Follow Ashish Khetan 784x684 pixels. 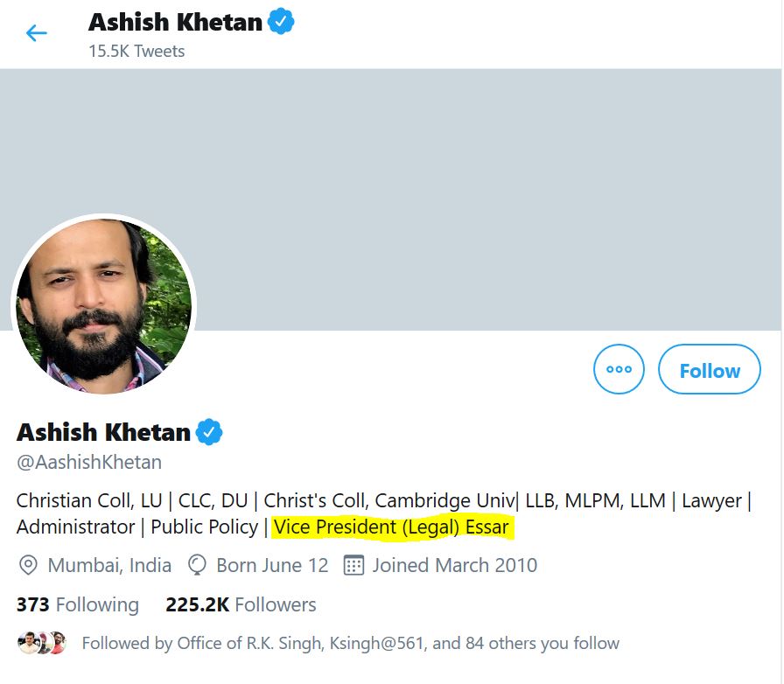point(709,370)
